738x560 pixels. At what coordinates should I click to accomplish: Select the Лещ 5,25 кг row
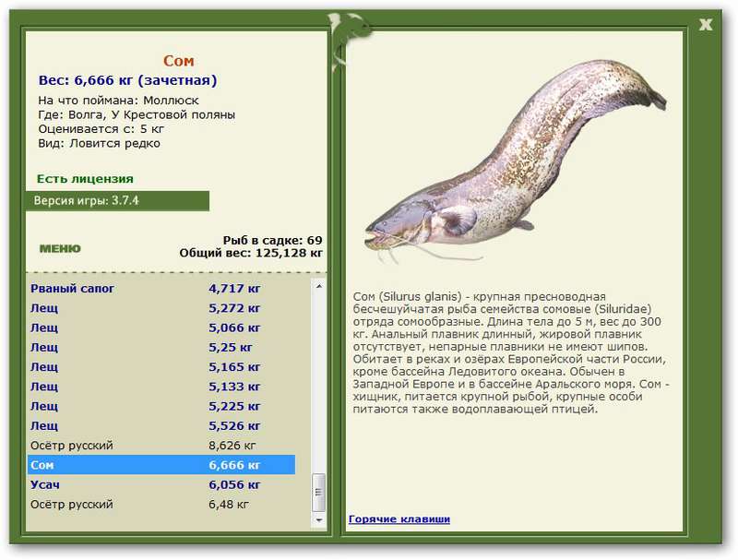tap(161, 347)
